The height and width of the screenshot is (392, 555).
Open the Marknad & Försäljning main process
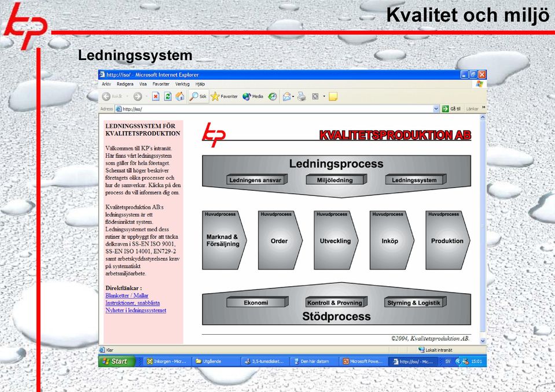click(x=224, y=241)
